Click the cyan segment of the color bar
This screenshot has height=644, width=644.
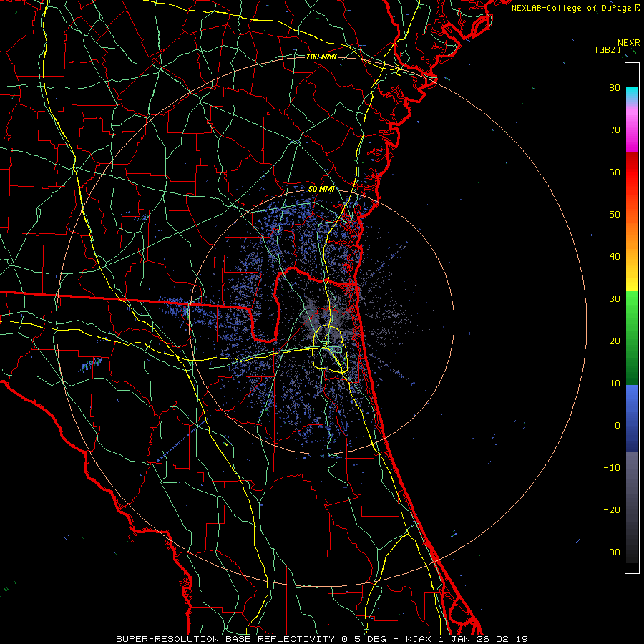(x=632, y=94)
